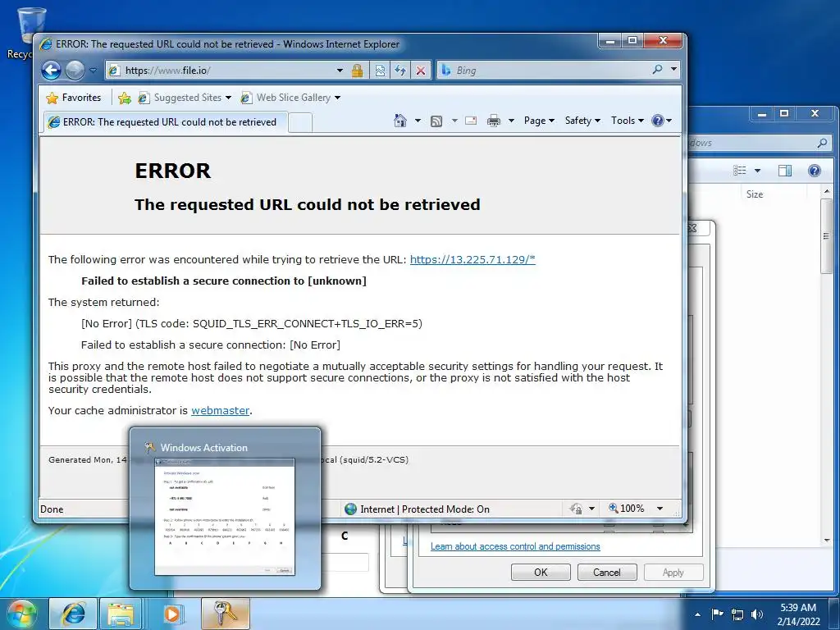Click the network tray icon
Screen dimensions: 840x630
tap(737, 614)
